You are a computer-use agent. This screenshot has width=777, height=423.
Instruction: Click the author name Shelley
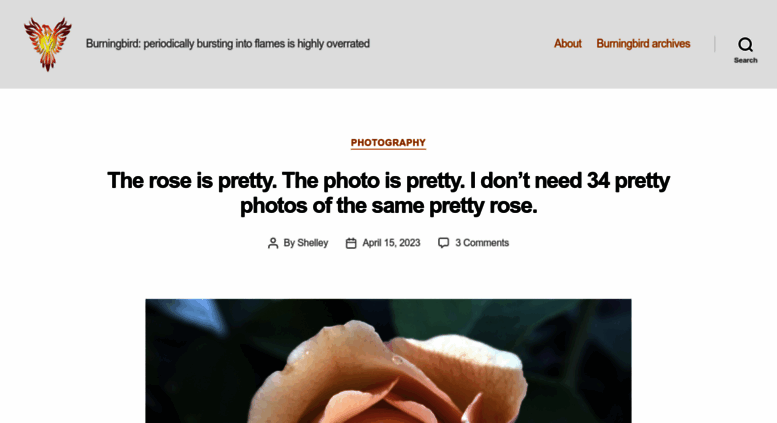point(313,243)
